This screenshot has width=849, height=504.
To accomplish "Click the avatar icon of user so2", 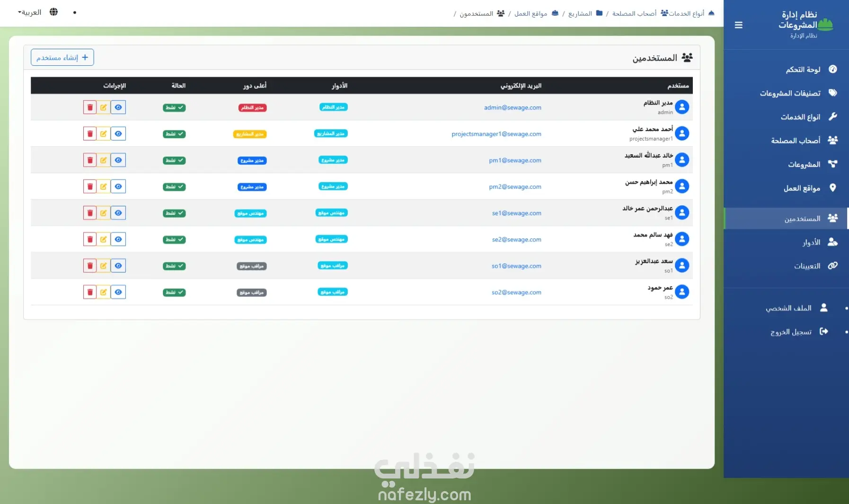I will click(x=682, y=292).
